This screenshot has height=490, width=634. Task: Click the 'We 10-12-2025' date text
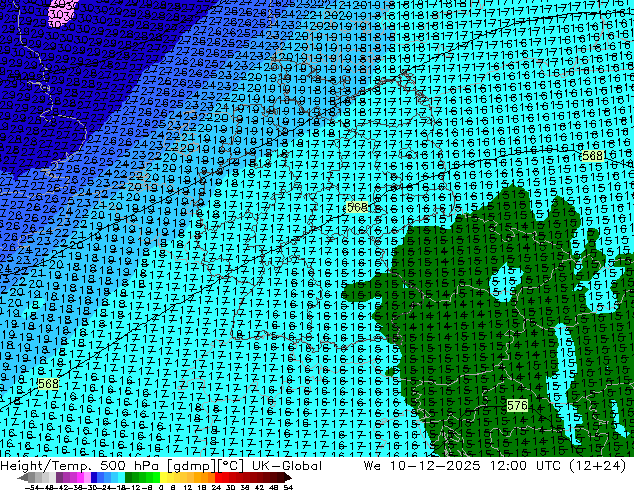pos(422,466)
